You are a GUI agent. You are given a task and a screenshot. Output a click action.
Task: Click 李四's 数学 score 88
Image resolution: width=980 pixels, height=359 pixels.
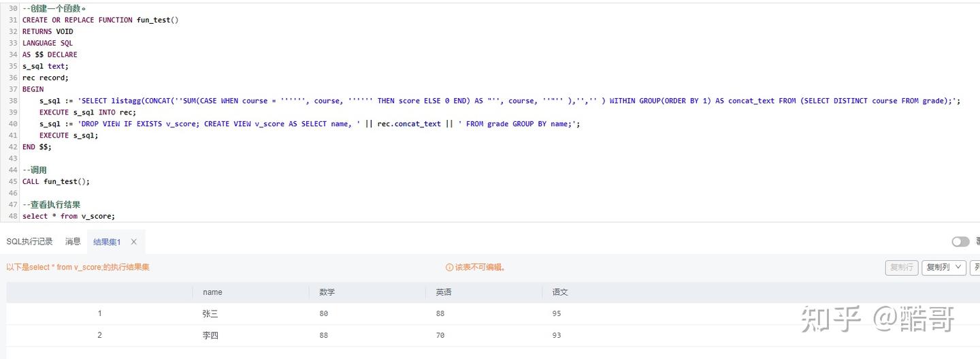[323, 336]
